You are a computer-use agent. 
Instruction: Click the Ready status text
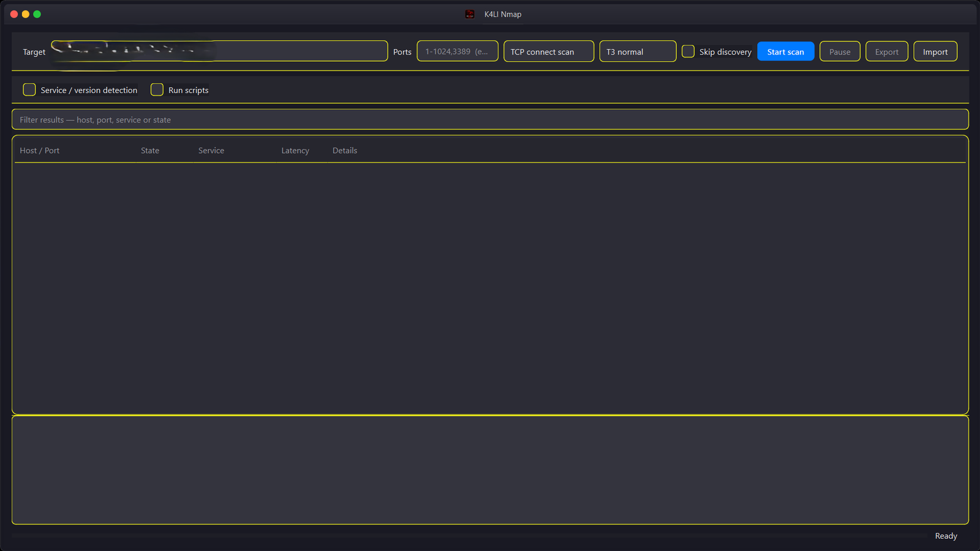pos(946,536)
